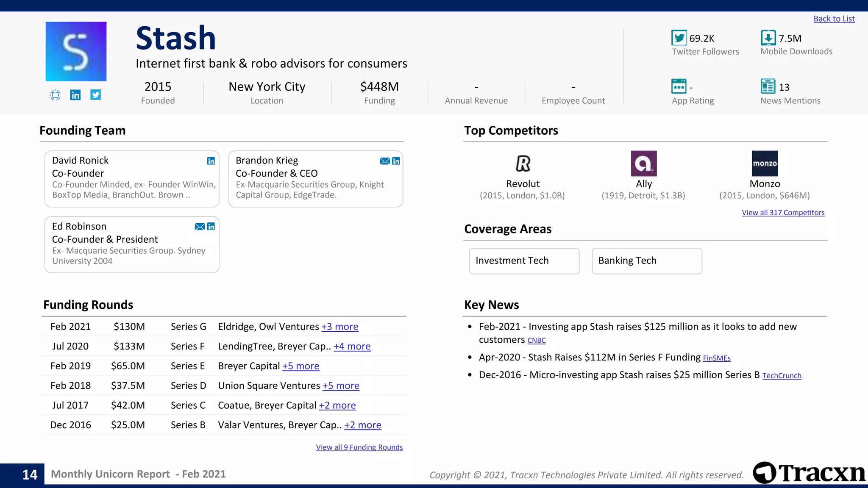Click page number 14 in footer
868x488 pixels.
point(30,474)
